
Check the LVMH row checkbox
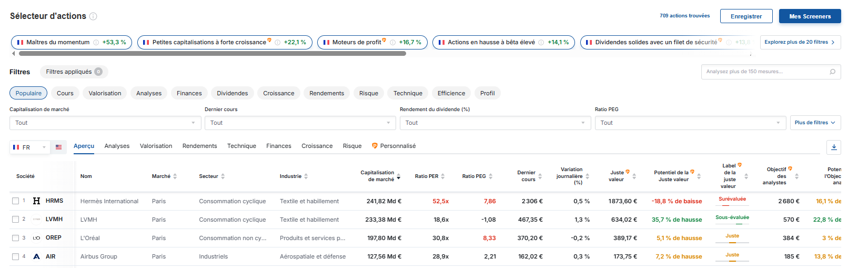coord(15,220)
